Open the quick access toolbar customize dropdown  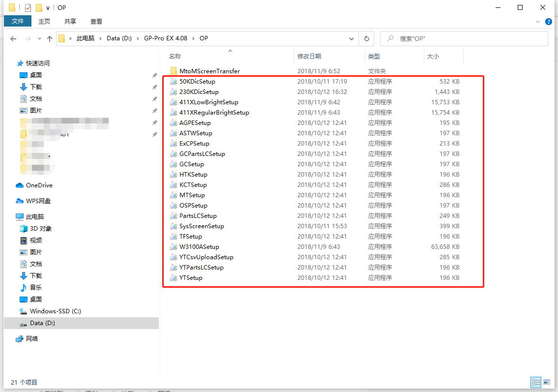(48, 8)
